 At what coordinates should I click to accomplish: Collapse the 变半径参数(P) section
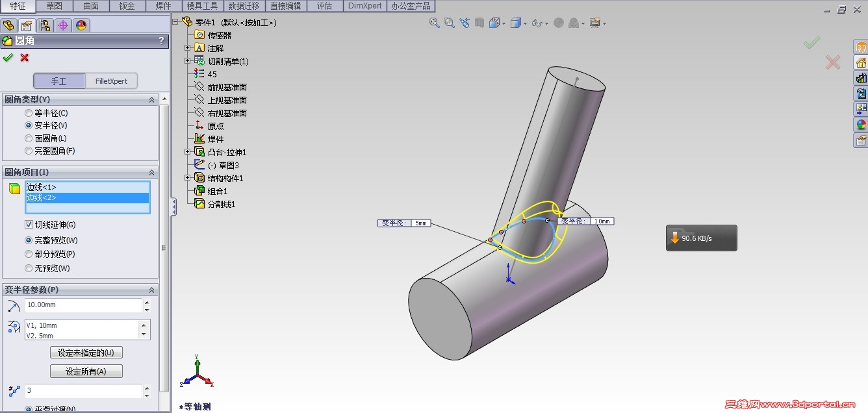pyautogui.click(x=152, y=290)
